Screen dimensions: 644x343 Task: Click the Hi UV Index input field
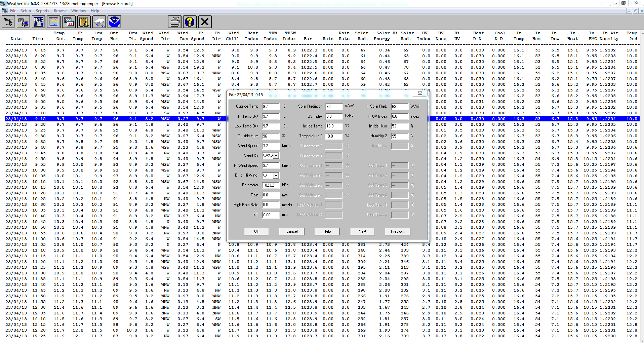(x=400, y=116)
